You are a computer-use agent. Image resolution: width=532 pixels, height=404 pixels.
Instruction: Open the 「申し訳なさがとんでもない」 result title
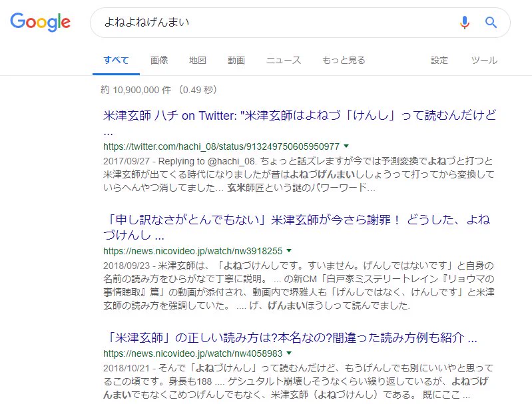[296, 227]
